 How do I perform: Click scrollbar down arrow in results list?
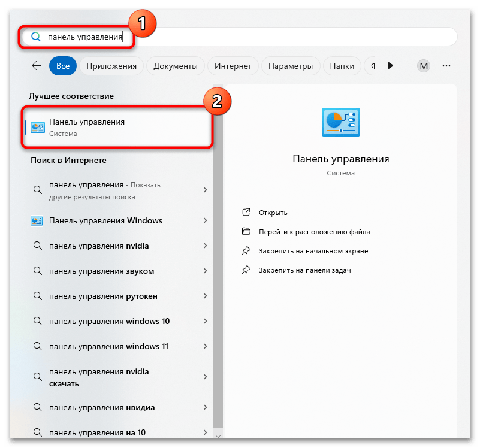[218, 436]
